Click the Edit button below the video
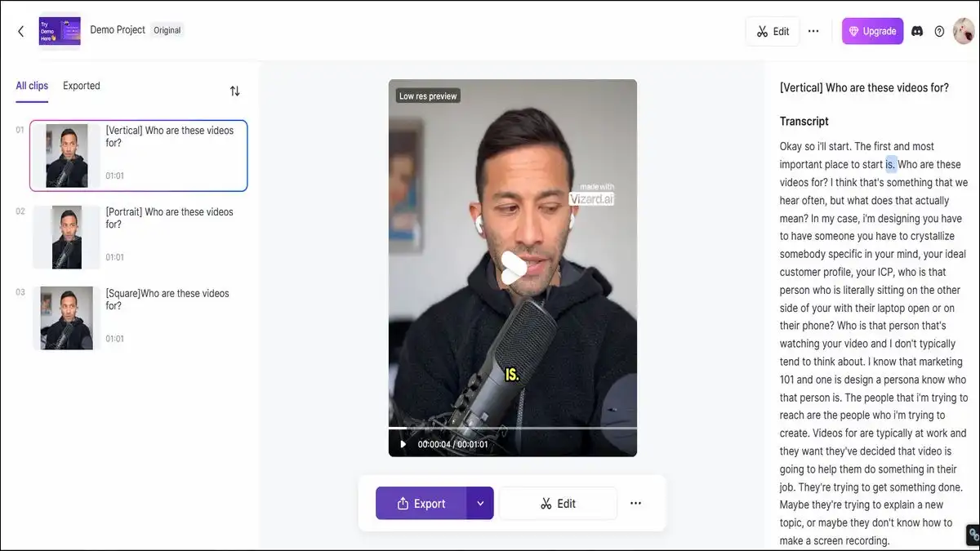 (558, 504)
